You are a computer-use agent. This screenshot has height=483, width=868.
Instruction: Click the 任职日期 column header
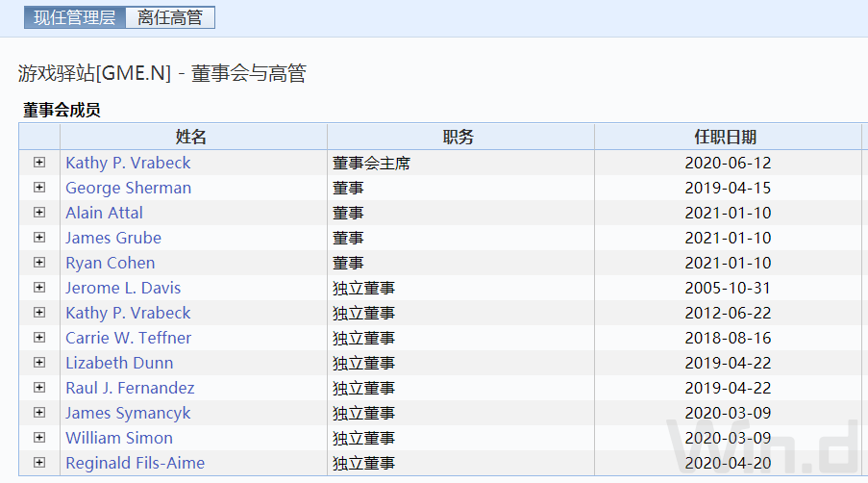[728, 137]
